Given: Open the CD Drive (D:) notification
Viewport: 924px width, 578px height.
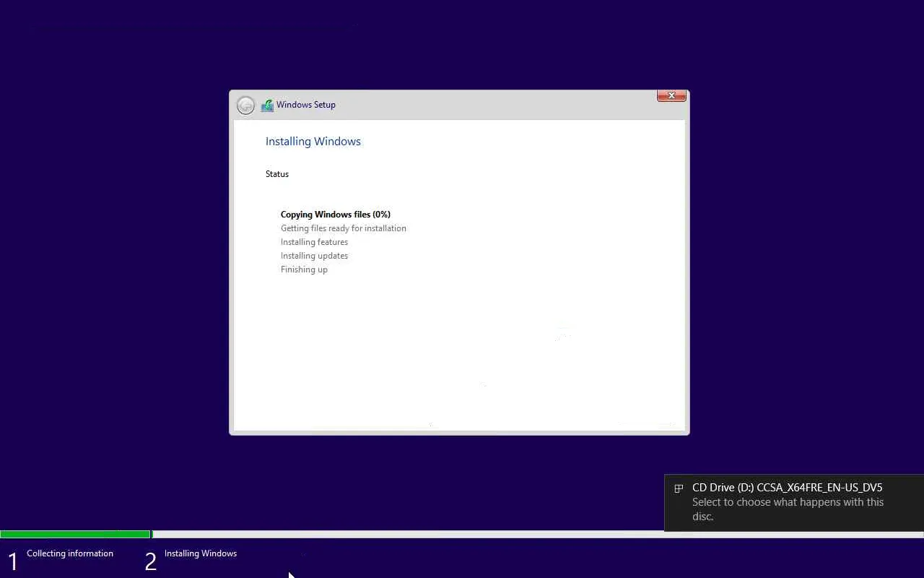Looking at the screenshot, I should (x=794, y=502).
